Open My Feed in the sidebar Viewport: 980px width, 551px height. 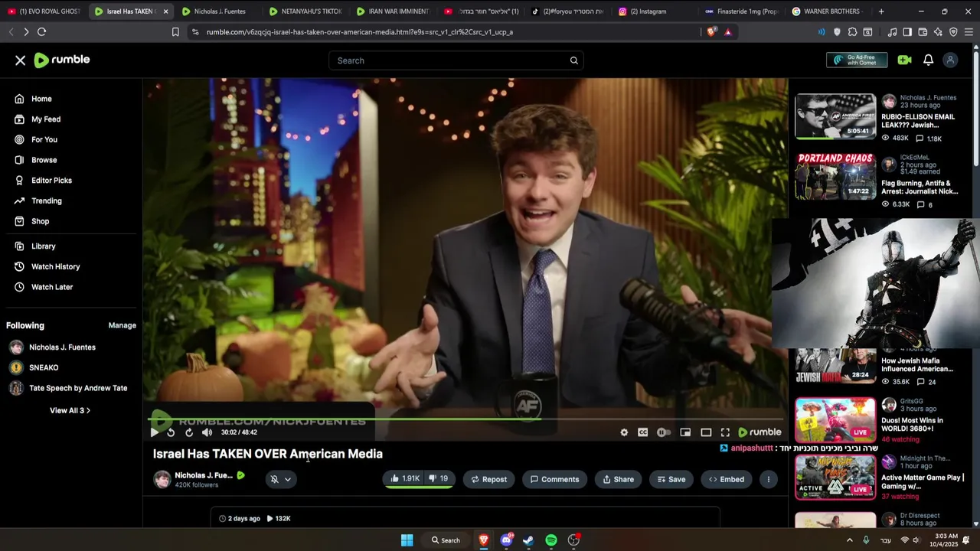pos(45,119)
